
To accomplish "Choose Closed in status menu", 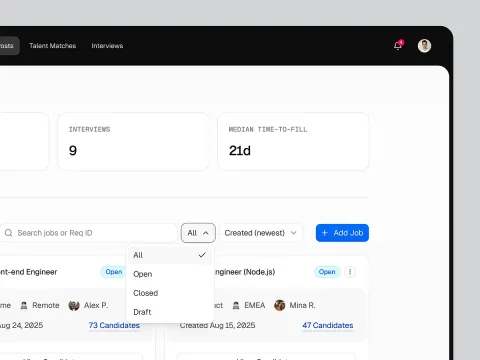I will coord(170,293).
